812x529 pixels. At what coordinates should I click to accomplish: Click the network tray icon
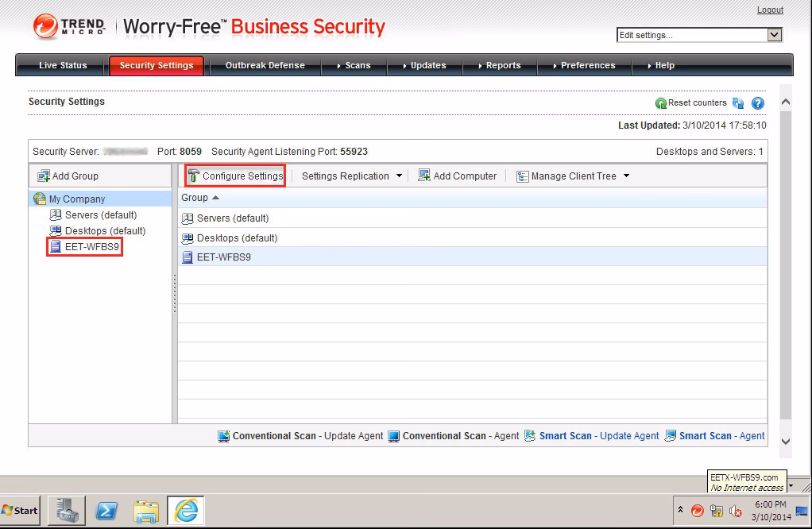click(x=717, y=511)
